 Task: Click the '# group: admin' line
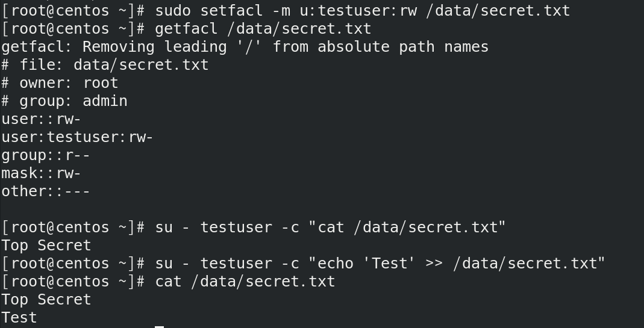pyautogui.click(x=64, y=101)
